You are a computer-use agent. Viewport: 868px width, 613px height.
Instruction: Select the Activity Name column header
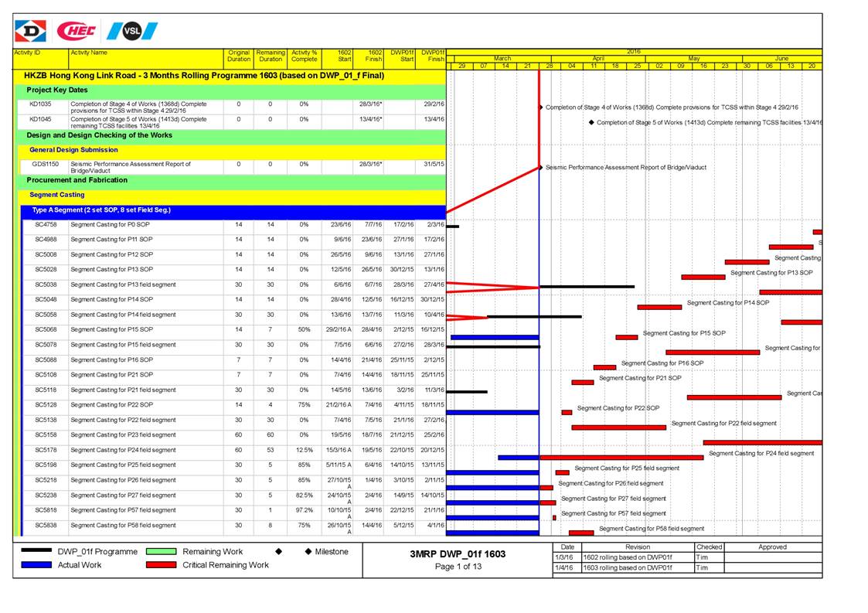tap(146, 59)
